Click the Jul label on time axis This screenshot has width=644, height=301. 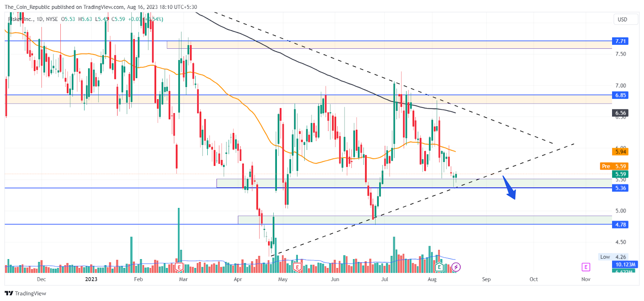pos(385,279)
